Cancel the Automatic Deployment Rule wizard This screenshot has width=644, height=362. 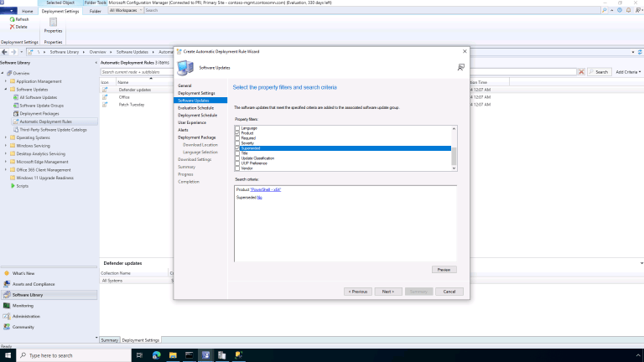[x=449, y=292]
